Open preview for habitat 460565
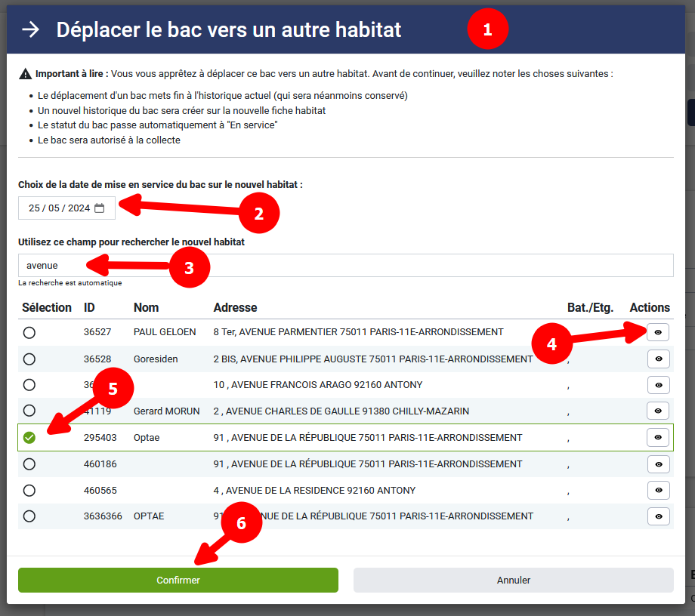This screenshot has width=695, height=616. [658, 490]
